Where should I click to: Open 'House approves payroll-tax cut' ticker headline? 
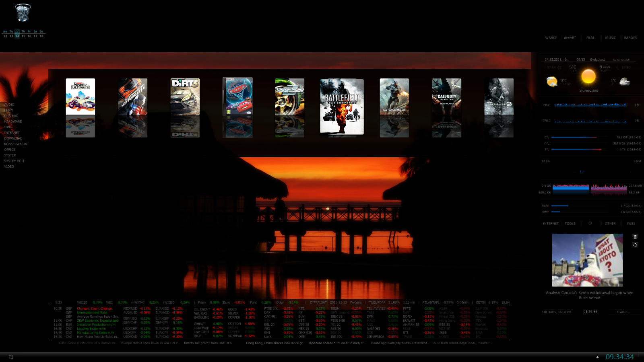(400, 343)
